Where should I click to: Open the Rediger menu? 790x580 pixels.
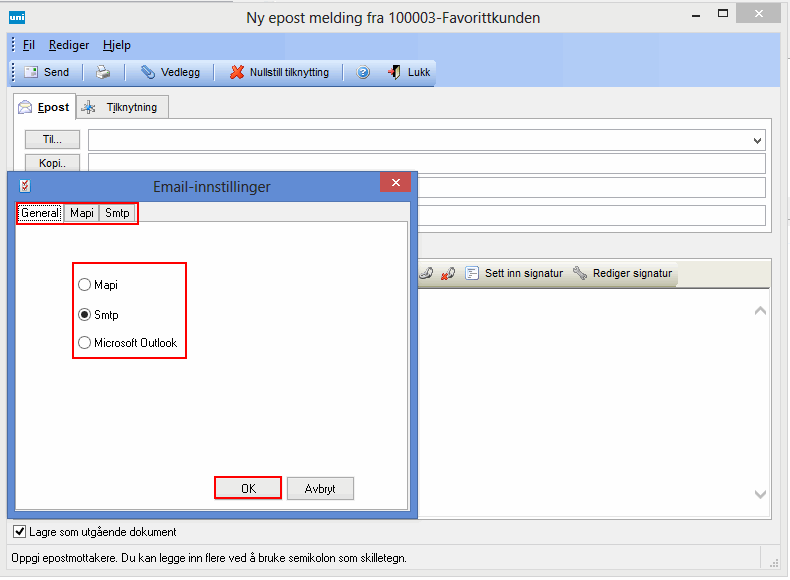[x=69, y=45]
